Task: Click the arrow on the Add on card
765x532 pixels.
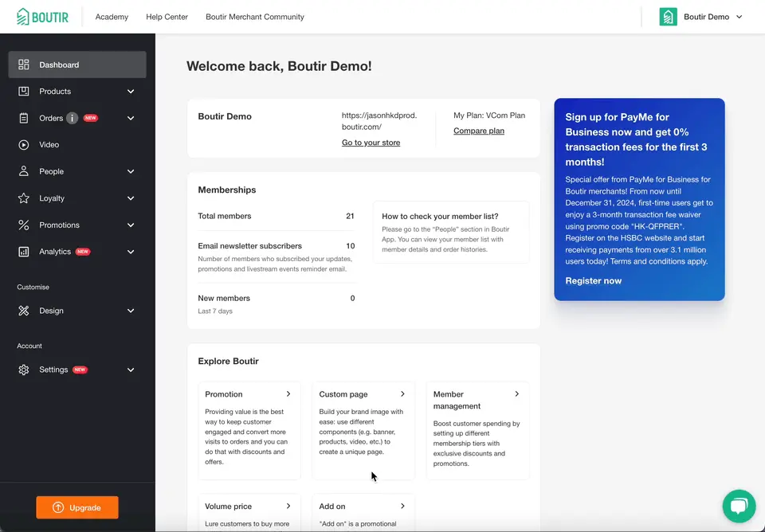Action: pyautogui.click(x=402, y=506)
